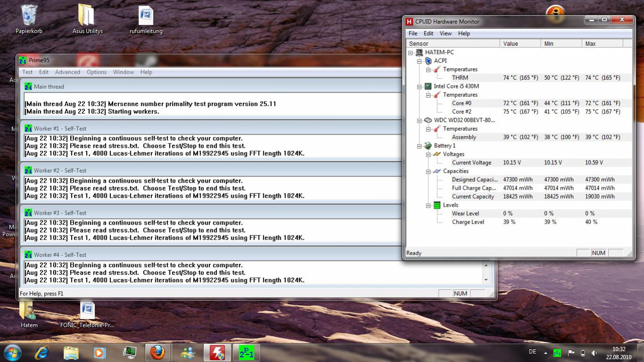Open Windows Live Messenger taskbar icon
This screenshot has width=644, height=362.
coord(188,353)
